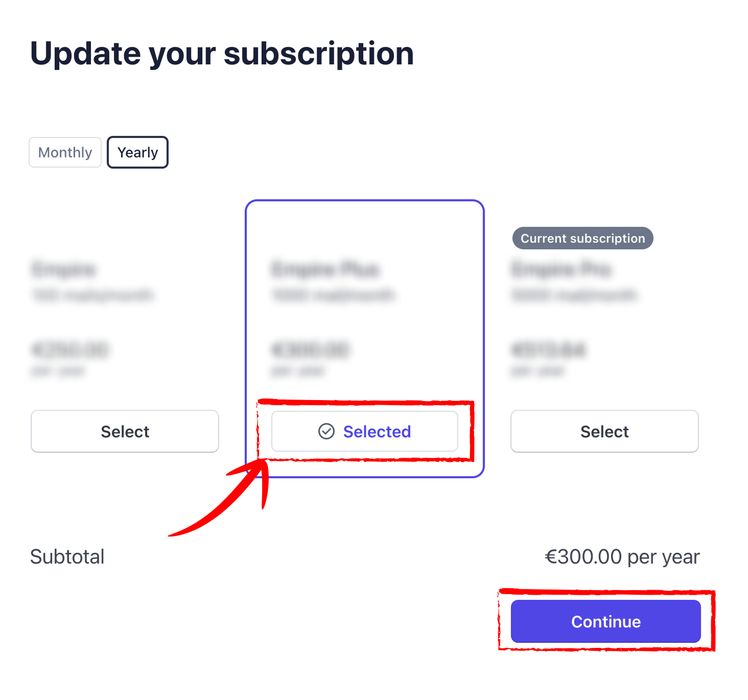Viewport: 748px width, 700px height.
Task: Click the Current subscription badge
Action: (582, 238)
